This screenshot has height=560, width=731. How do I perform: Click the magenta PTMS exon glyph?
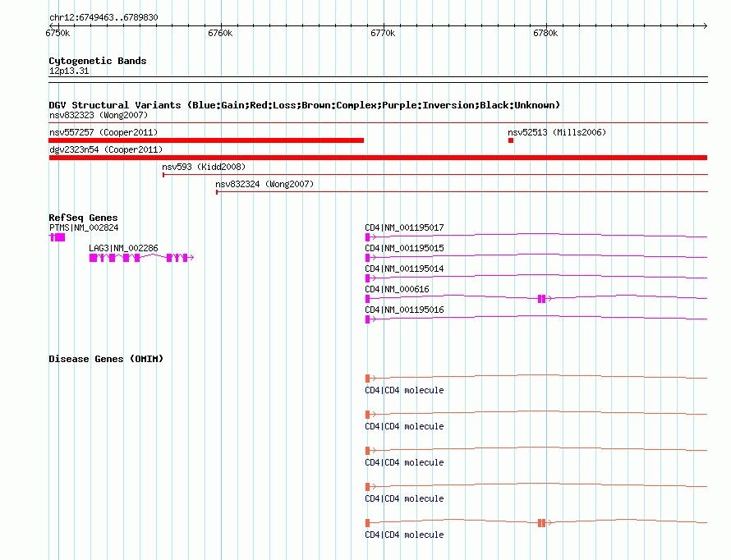[x=57, y=237]
